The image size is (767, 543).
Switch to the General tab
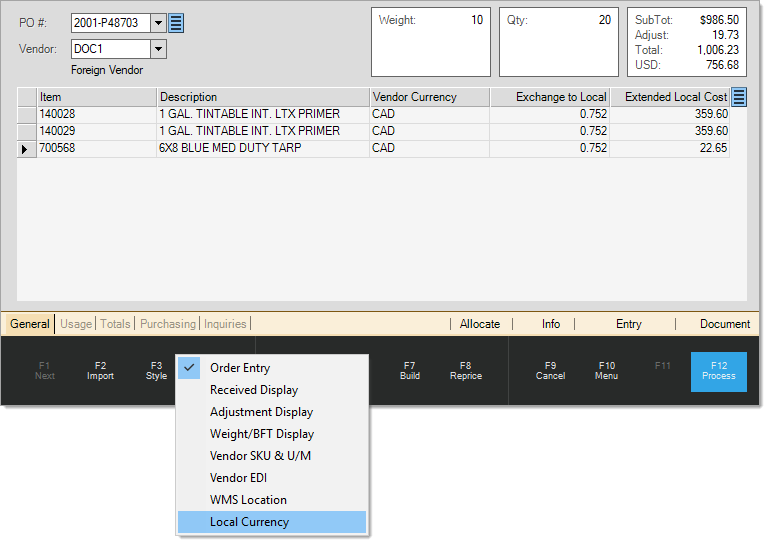(x=30, y=324)
